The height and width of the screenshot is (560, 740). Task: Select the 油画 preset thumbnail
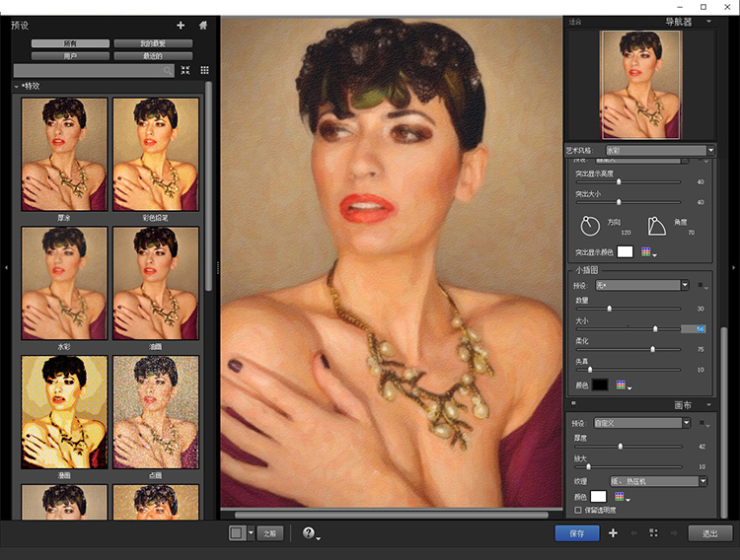coord(156,283)
